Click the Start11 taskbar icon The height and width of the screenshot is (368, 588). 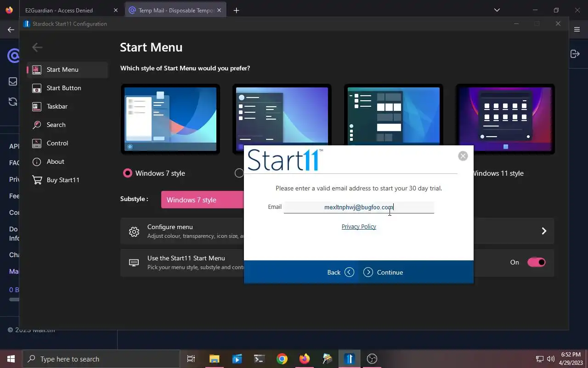[x=350, y=359]
